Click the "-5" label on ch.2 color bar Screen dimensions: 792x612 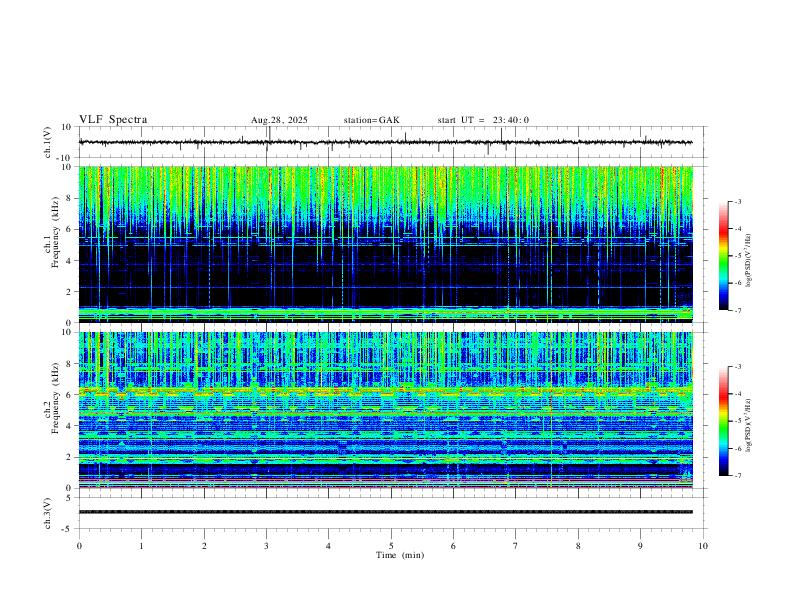click(737, 421)
